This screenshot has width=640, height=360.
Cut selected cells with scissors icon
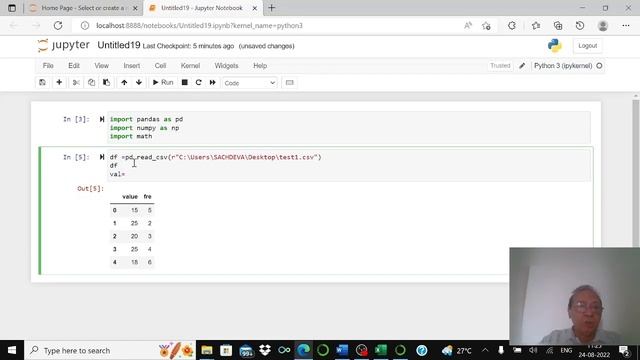pos(76,82)
